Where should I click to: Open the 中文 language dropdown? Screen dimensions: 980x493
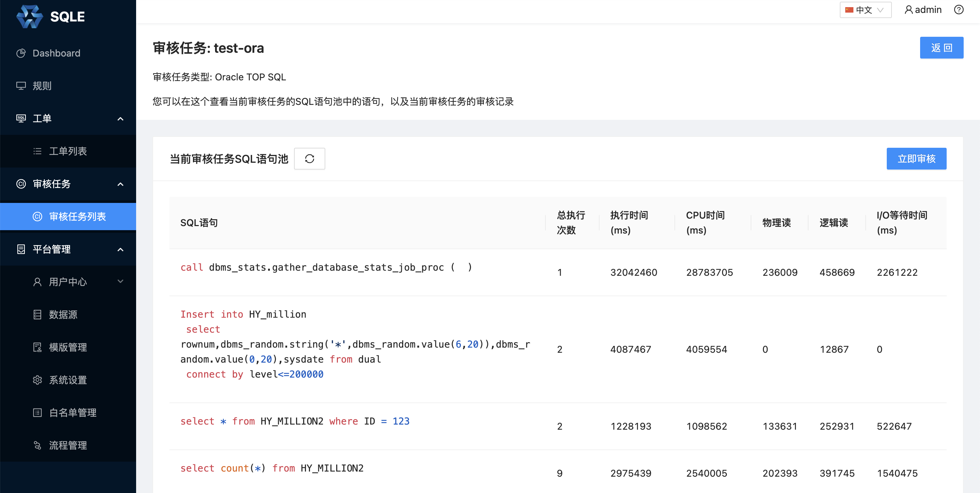tap(865, 10)
